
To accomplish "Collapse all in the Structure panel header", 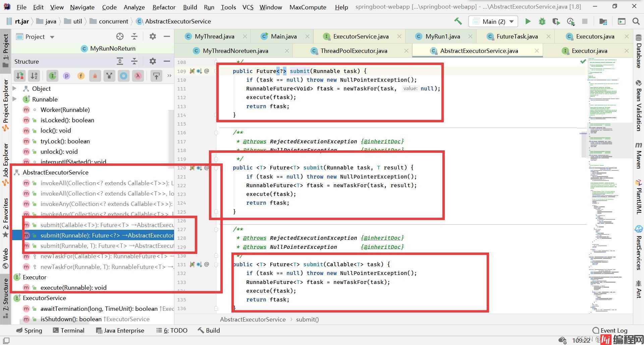I will [134, 61].
